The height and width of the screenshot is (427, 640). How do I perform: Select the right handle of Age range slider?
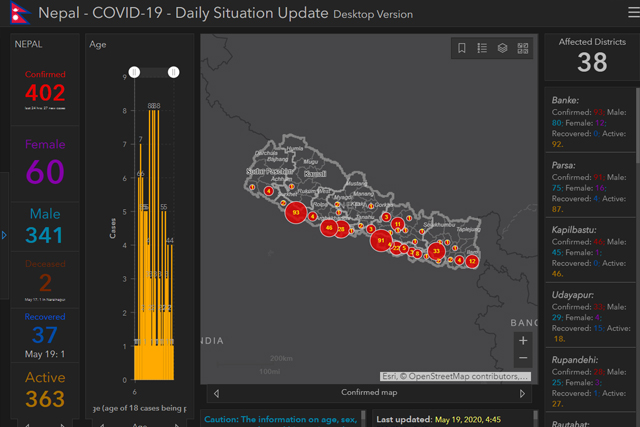173,72
